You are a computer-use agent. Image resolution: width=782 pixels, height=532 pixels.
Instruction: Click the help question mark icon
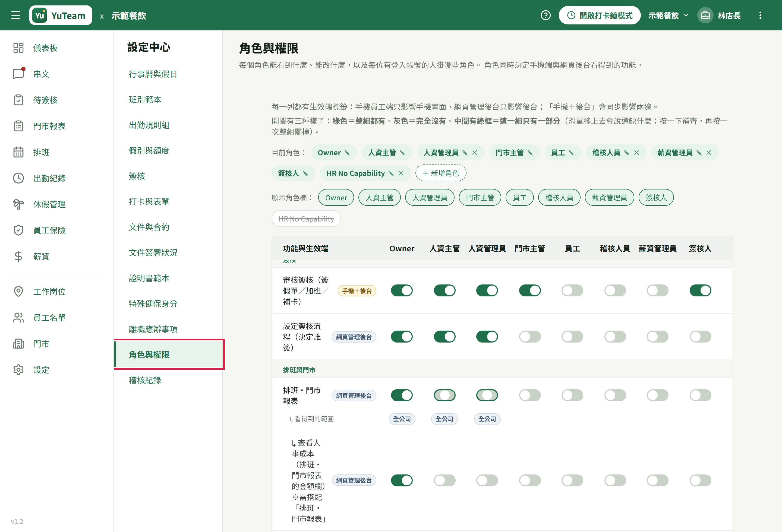pyautogui.click(x=545, y=15)
